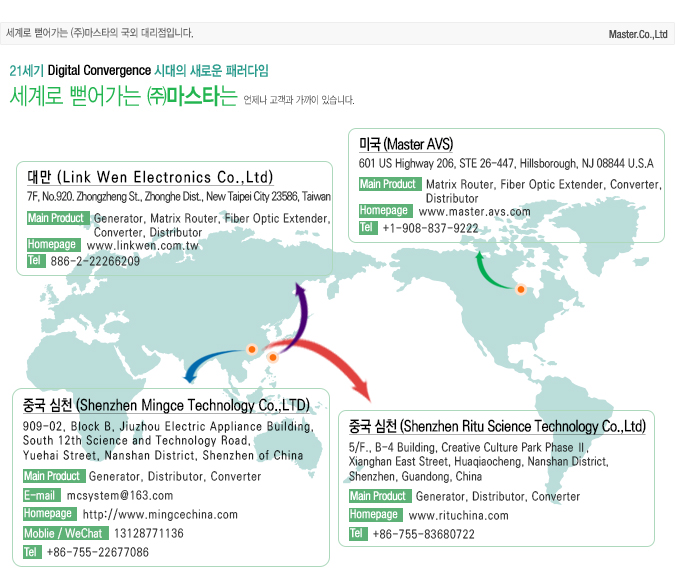Click the Xianghan East Street, Huaqiaocheng line
Viewport: 675px width, 583px height.
pos(479,462)
